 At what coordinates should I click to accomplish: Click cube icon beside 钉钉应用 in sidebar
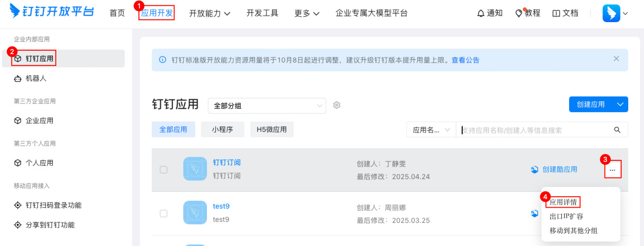[18, 59]
